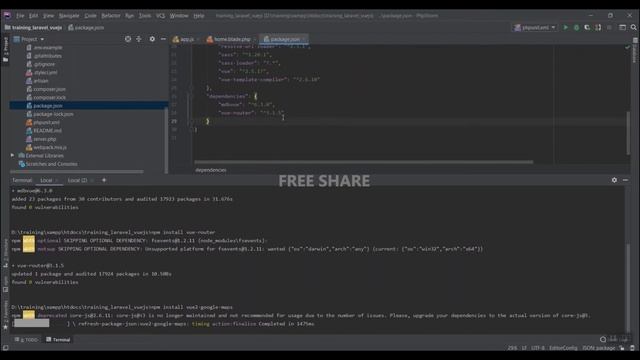
Task: Open Project panel settings gear
Action: tap(152, 39)
